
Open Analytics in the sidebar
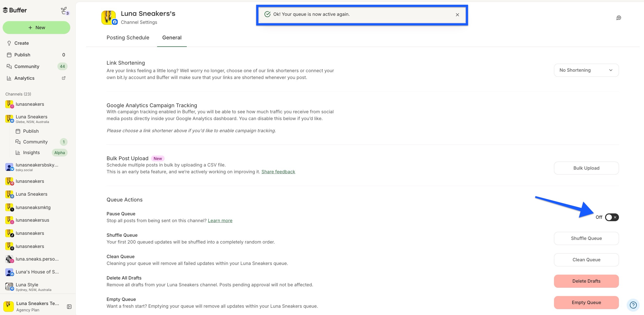tap(36, 78)
